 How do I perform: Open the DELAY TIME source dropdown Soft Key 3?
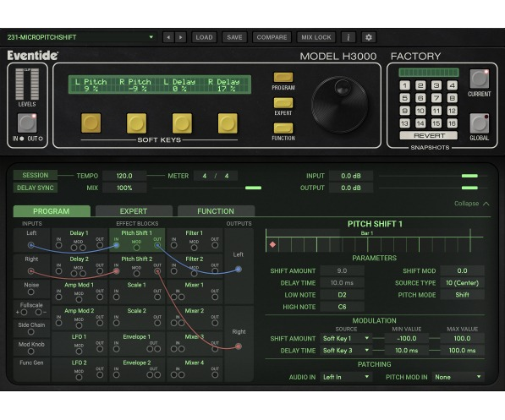346,351
